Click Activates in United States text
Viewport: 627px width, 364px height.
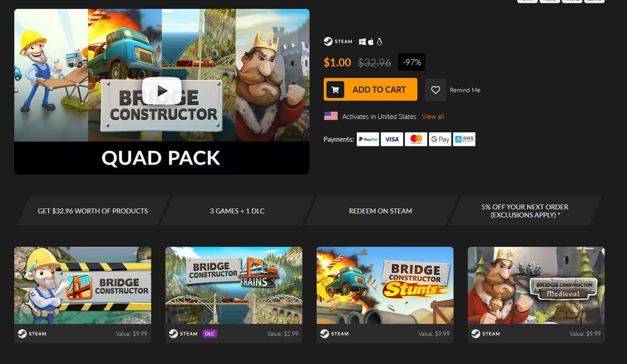(379, 116)
